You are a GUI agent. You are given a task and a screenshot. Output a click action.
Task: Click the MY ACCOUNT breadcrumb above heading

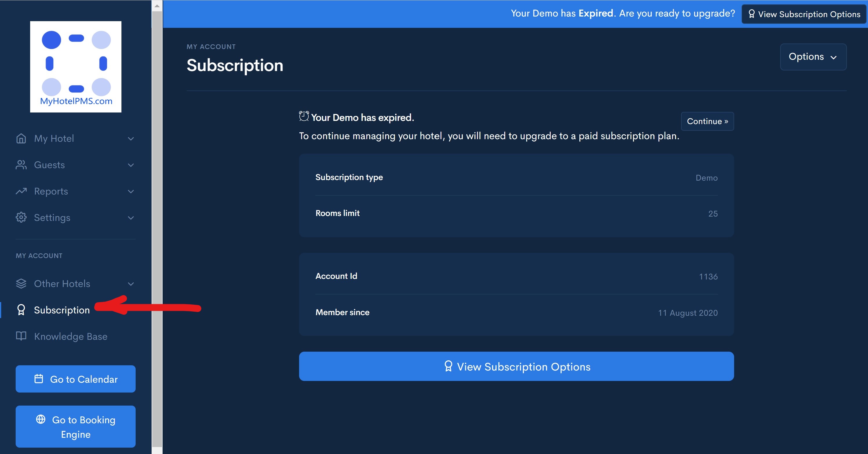point(211,47)
